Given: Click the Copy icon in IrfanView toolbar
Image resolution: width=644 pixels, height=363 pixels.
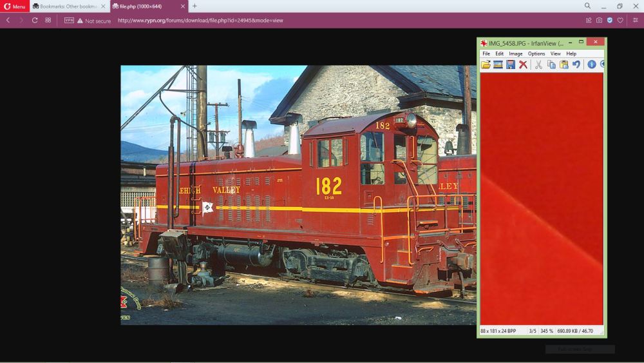Looking at the screenshot, I should click(x=552, y=64).
